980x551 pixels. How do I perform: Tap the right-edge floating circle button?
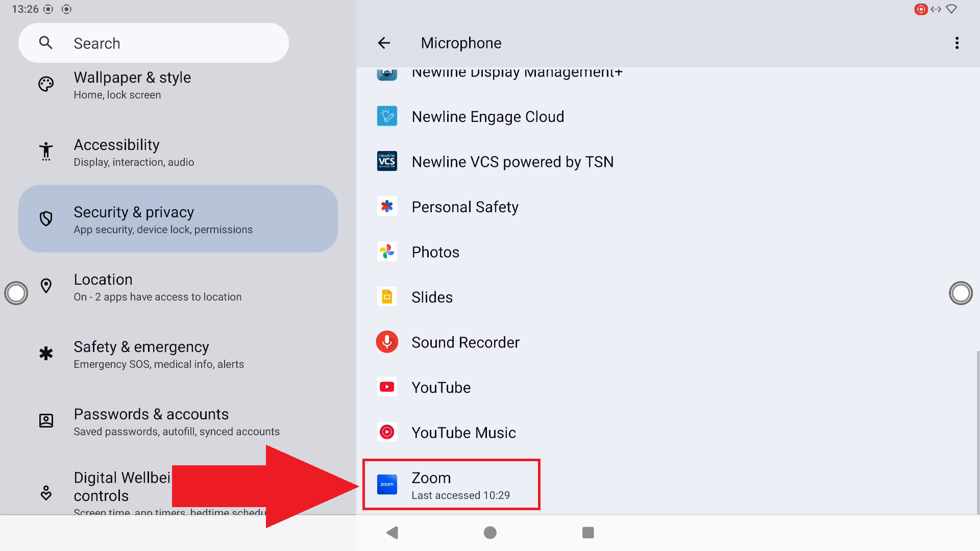coord(960,293)
